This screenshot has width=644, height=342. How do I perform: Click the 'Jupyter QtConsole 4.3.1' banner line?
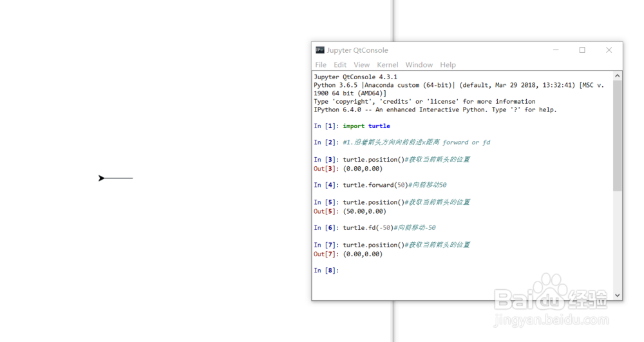click(x=355, y=77)
